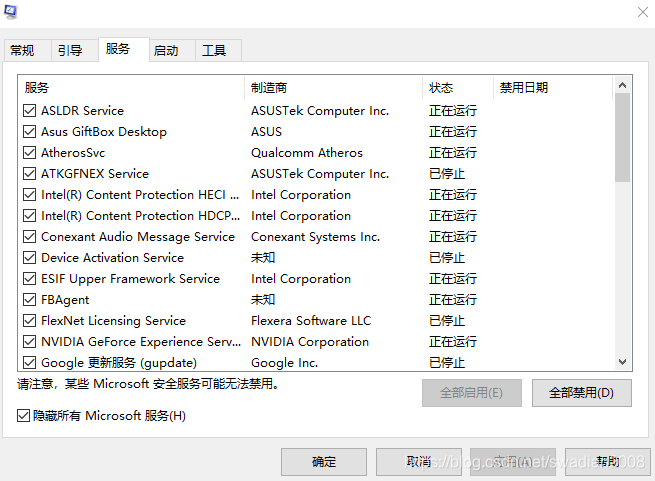Go to the 启动 tab

(x=172, y=51)
